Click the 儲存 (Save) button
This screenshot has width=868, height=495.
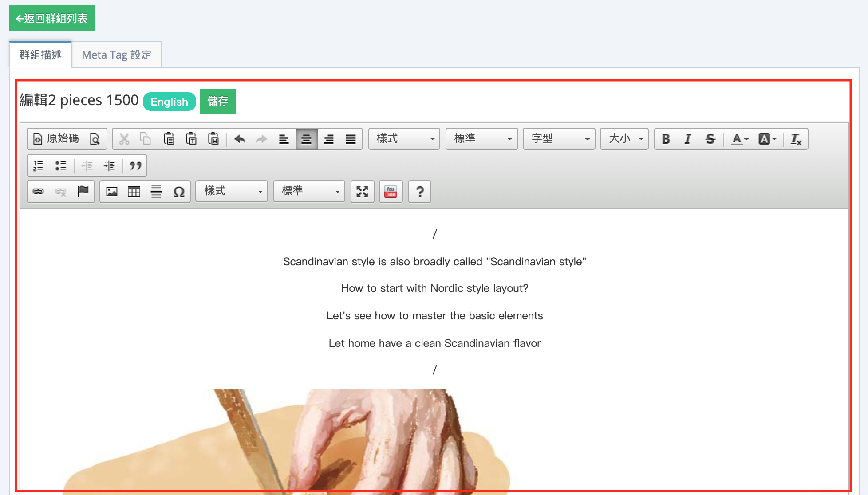217,101
